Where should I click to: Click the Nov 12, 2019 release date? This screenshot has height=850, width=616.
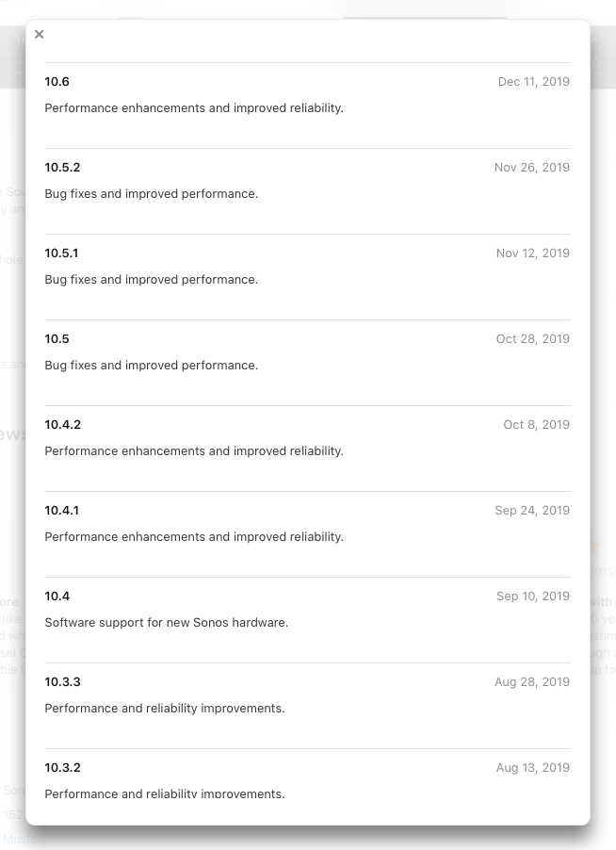click(x=532, y=253)
